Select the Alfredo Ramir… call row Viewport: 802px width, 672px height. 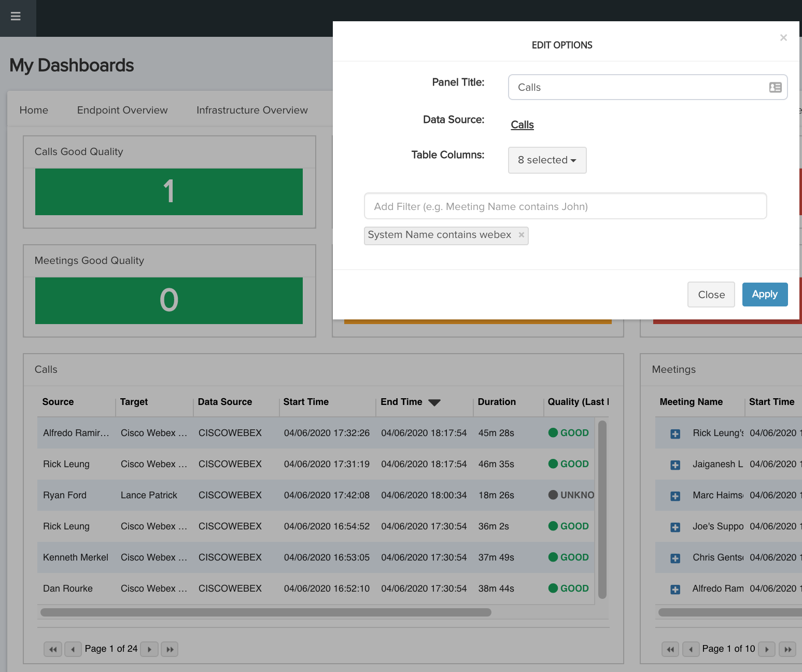point(316,433)
